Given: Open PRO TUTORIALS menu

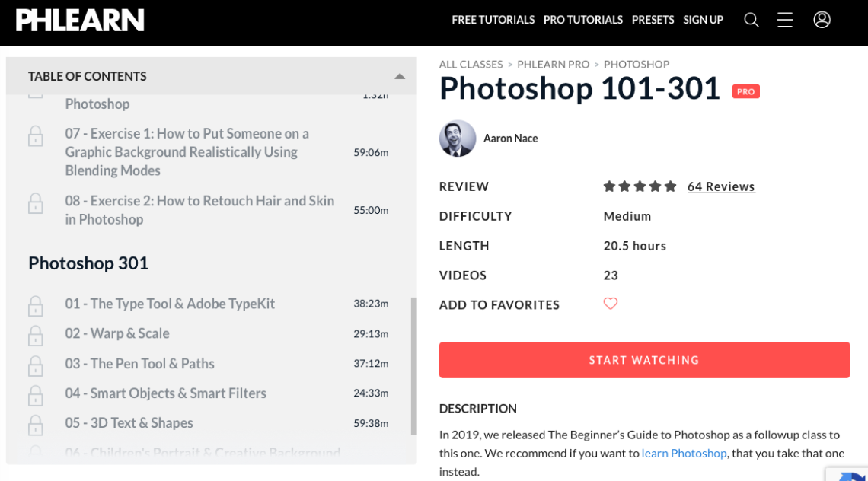Looking at the screenshot, I should 583,20.
